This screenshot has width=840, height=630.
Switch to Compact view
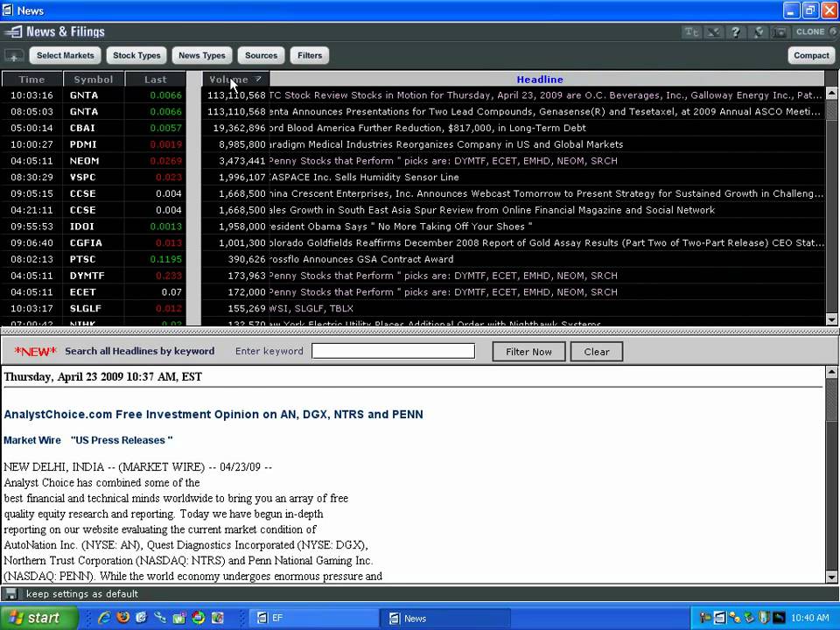coord(811,56)
